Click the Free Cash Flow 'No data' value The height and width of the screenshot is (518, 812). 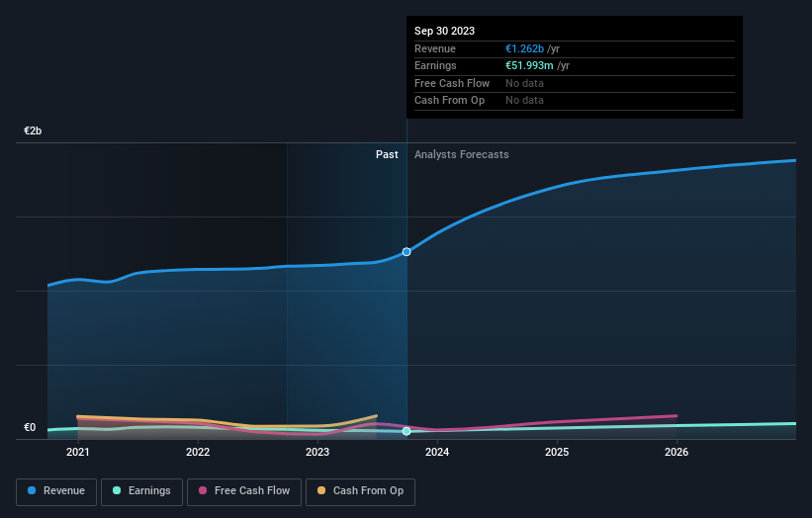point(524,83)
